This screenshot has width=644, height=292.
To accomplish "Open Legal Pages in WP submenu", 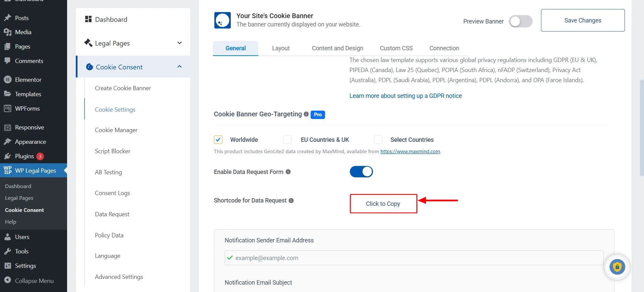I will click(x=19, y=198).
